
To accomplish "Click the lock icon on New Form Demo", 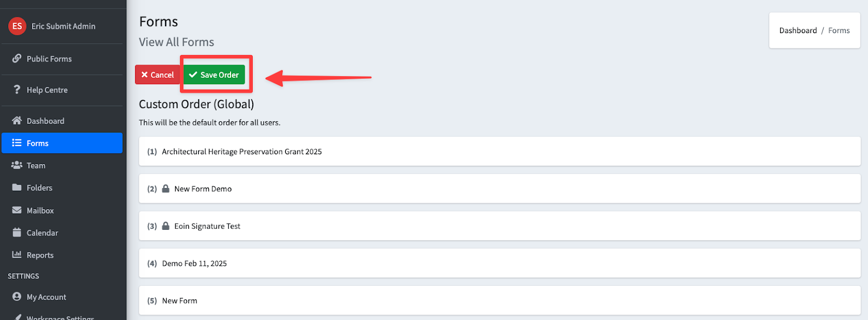I will click(x=166, y=189).
